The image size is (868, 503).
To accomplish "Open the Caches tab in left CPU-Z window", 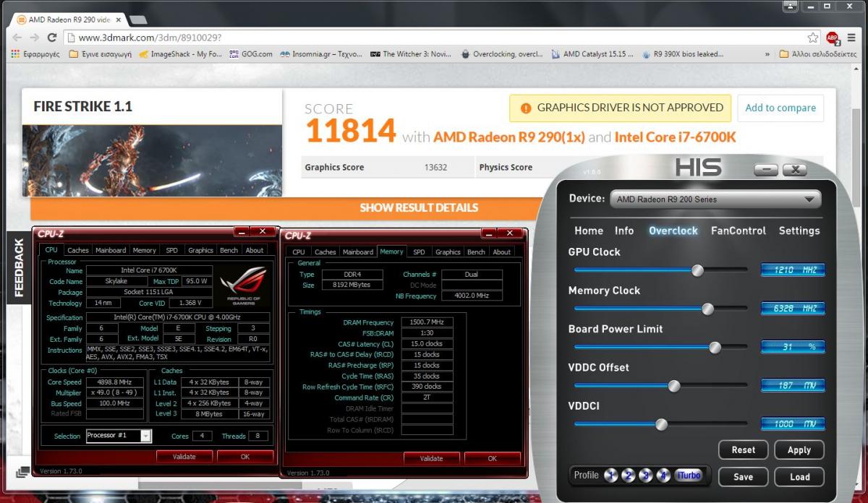I will [x=78, y=250].
